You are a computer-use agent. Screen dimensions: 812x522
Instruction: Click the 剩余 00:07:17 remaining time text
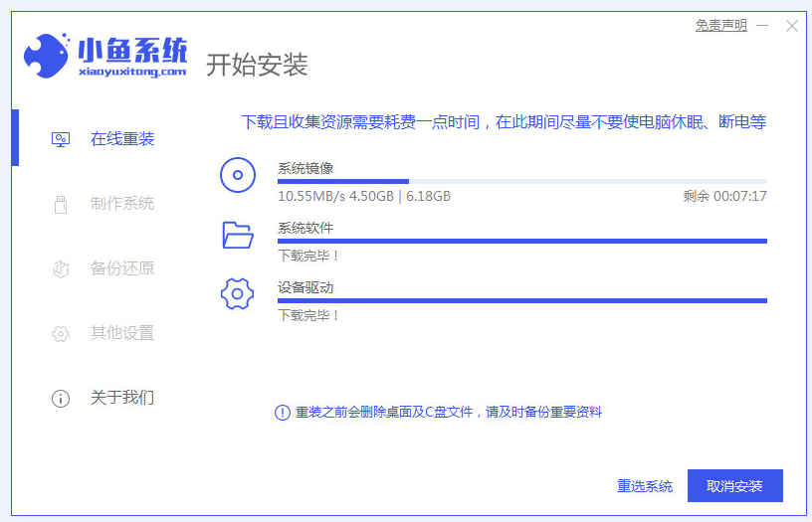(724, 196)
